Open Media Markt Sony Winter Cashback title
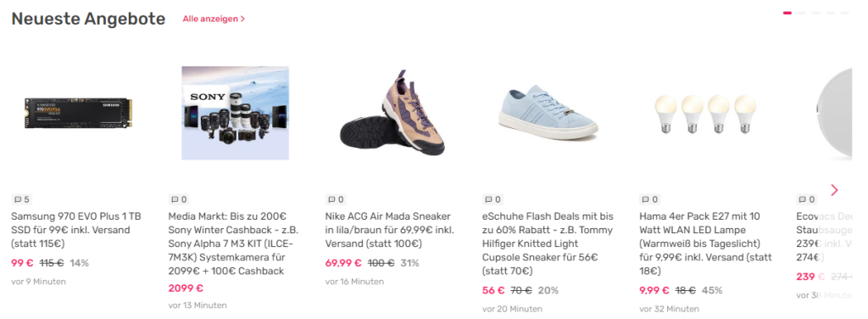The width and height of the screenshot is (868, 319). pyautogui.click(x=234, y=243)
